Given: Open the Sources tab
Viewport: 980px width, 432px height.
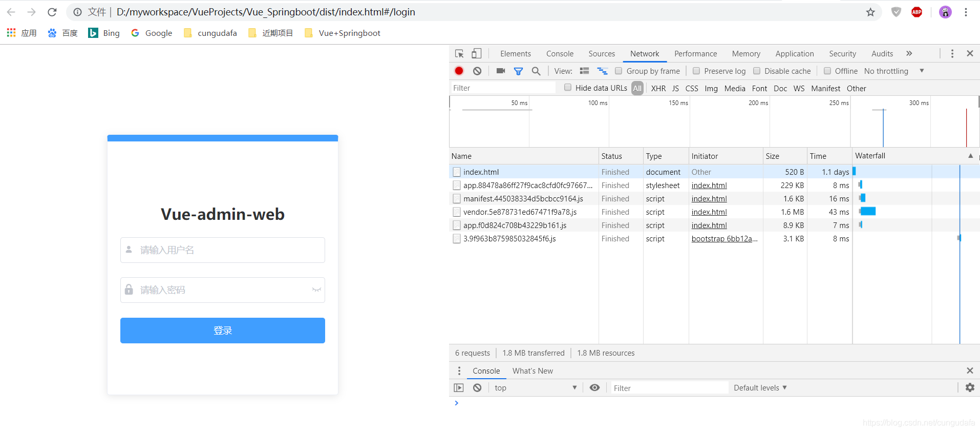Looking at the screenshot, I should pos(602,53).
